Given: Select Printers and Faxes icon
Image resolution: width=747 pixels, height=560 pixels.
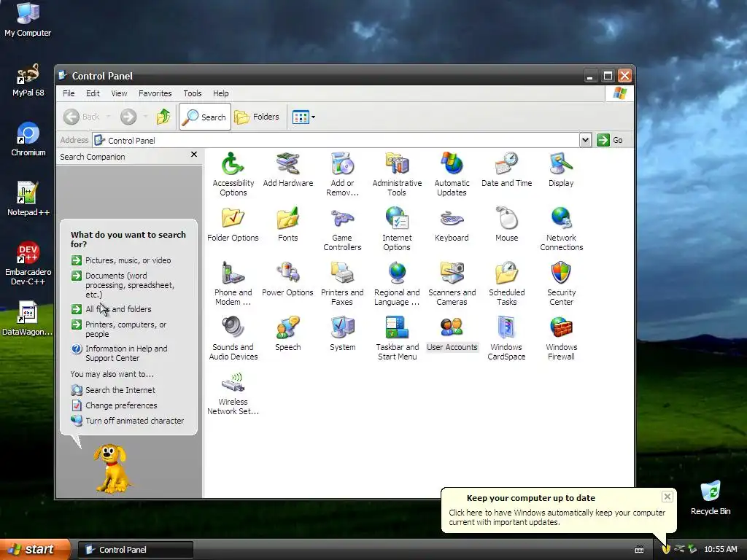Looking at the screenshot, I should pos(342,284).
